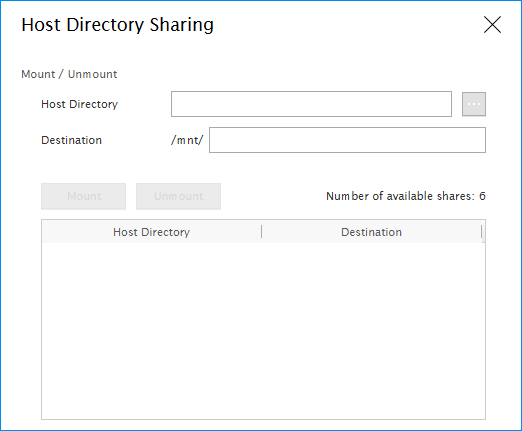Image resolution: width=522 pixels, height=431 pixels.
Task: Focus the Host Directory path input field
Action: [311, 104]
